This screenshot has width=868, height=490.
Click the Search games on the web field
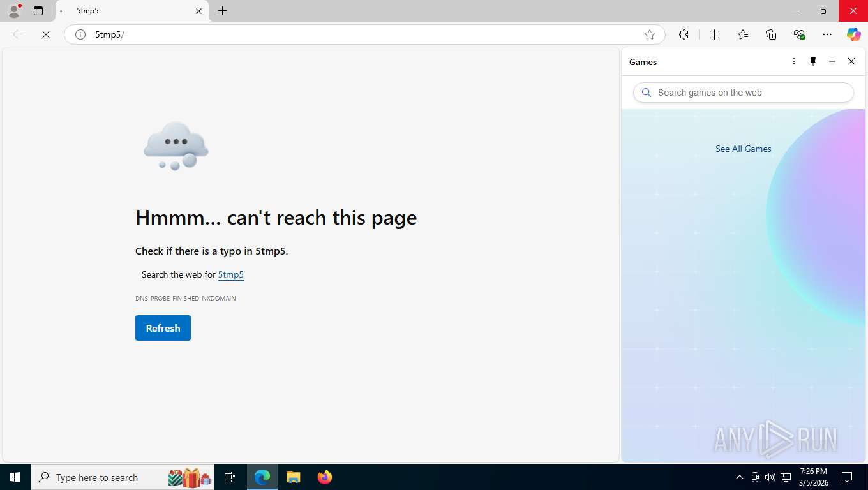(x=744, y=93)
